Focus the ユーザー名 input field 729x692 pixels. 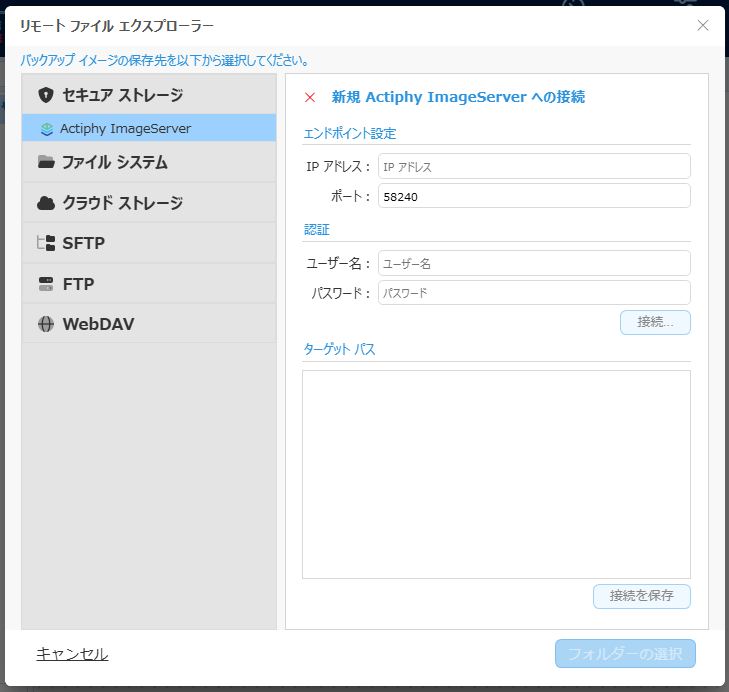pos(534,263)
